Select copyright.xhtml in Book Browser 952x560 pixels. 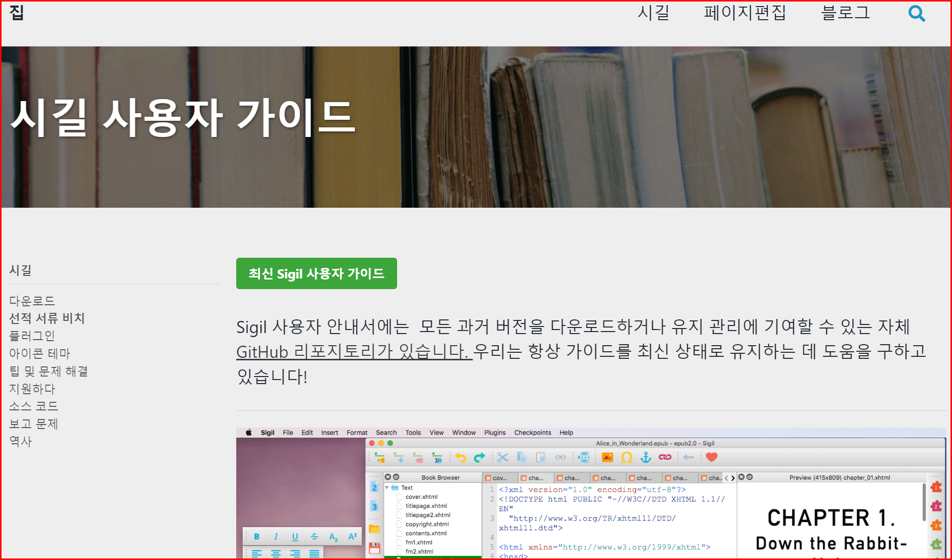(427, 524)
